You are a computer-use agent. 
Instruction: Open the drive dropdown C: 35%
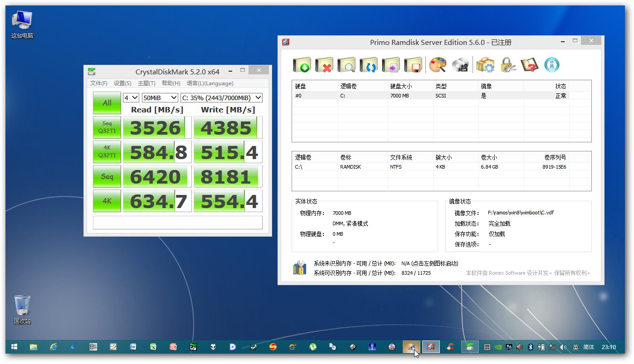[x=221, y=97]
